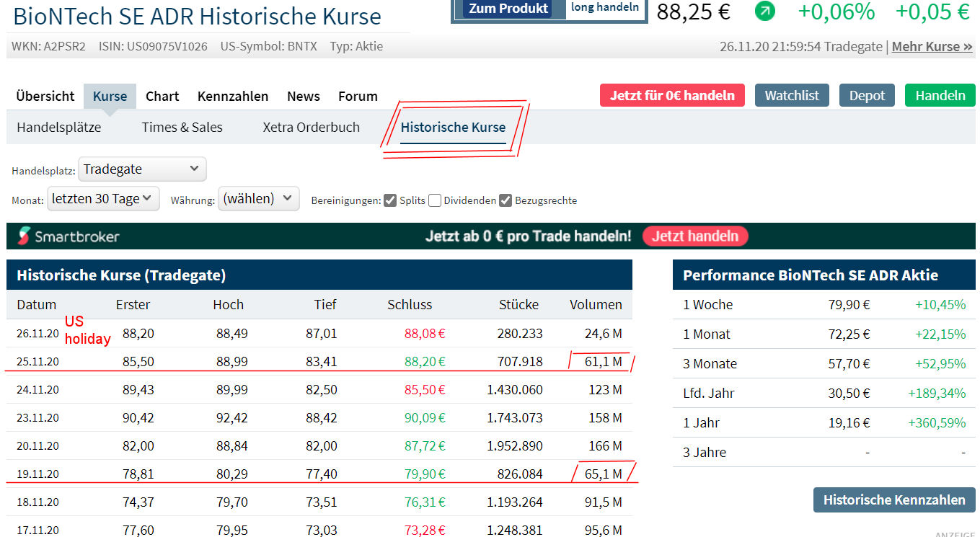
Task: Click the green price trend arrow icon
Action: (764, 12)
